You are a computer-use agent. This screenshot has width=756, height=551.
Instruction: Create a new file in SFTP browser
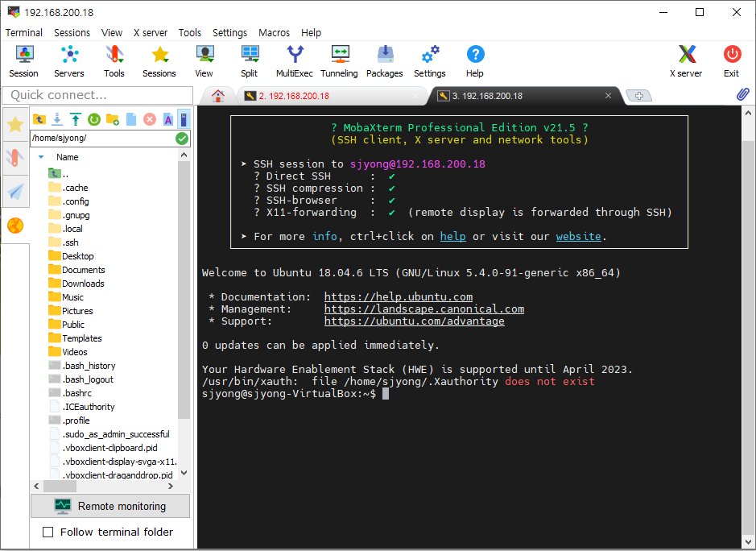click(x=131, y=118)
